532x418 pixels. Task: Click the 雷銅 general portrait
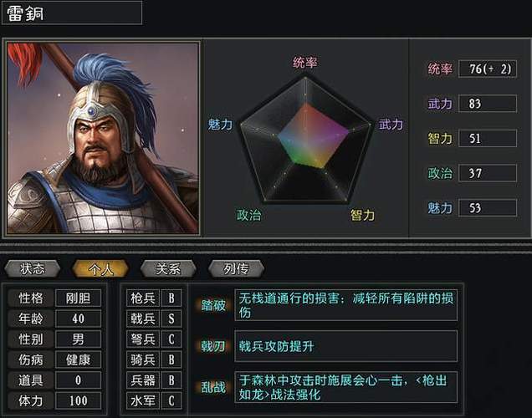[x=103, y=138]
